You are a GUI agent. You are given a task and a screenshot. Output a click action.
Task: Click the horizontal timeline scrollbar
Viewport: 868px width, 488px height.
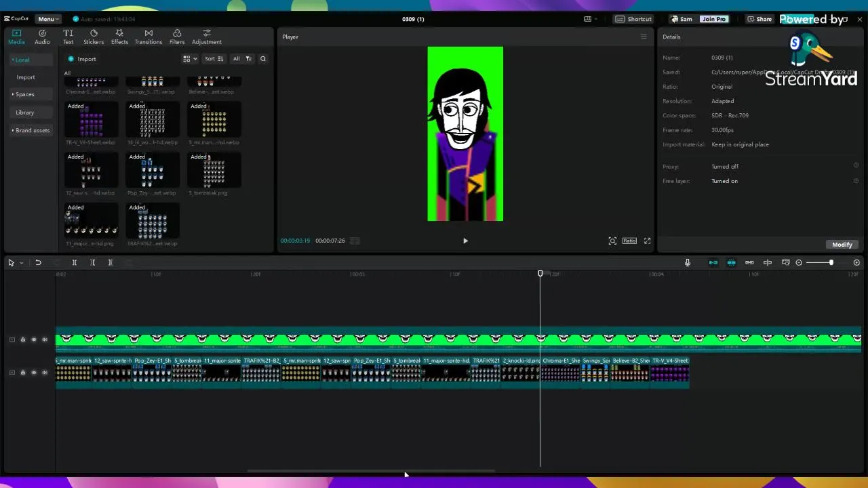click(371, 470)
